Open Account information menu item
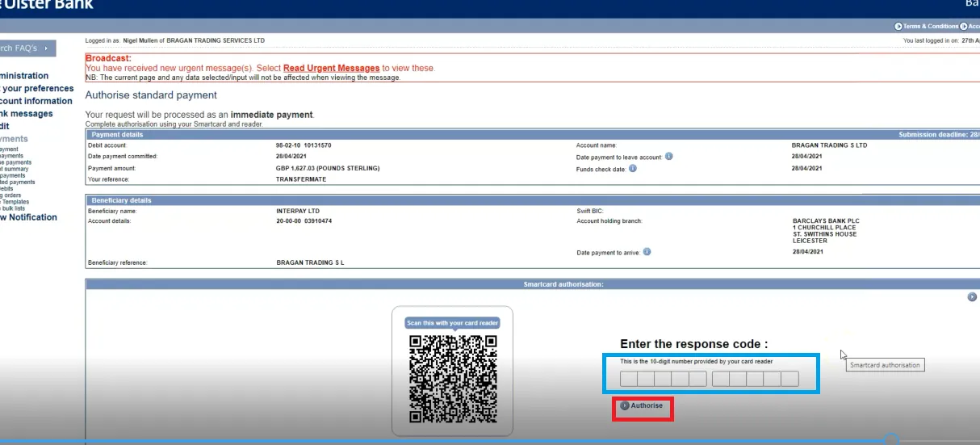Image resolution: width=980 pixels, height=445 pixels. [36, 101]
